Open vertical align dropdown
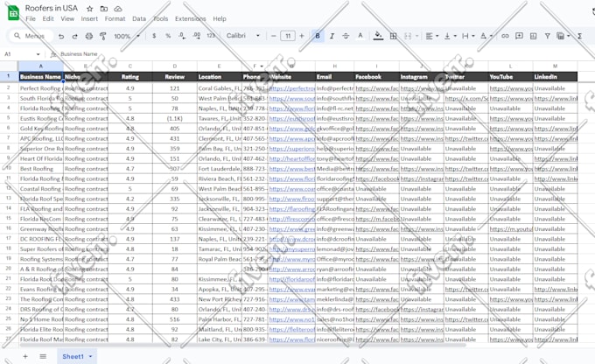Image resolution: width=595 pixels, height=364 pixels. coord(450,36)
